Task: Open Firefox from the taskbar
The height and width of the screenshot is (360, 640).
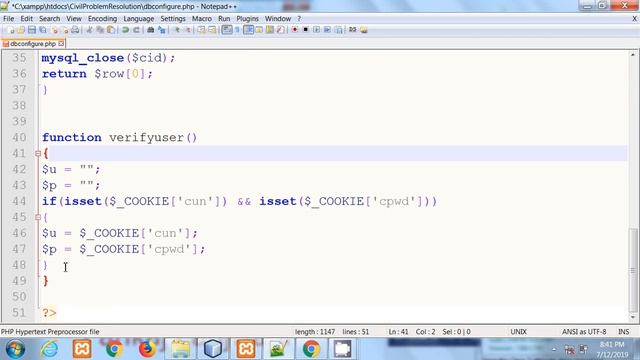Action: point(147,349)
